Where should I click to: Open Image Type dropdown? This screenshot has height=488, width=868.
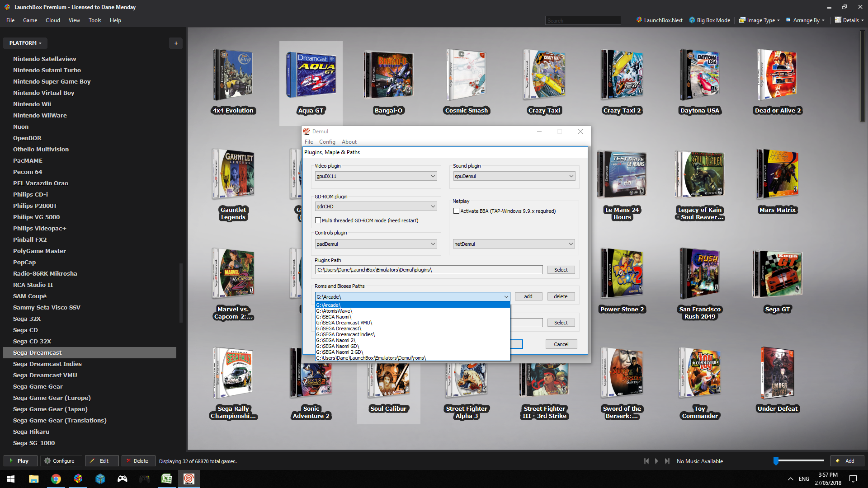coord(759,20)
